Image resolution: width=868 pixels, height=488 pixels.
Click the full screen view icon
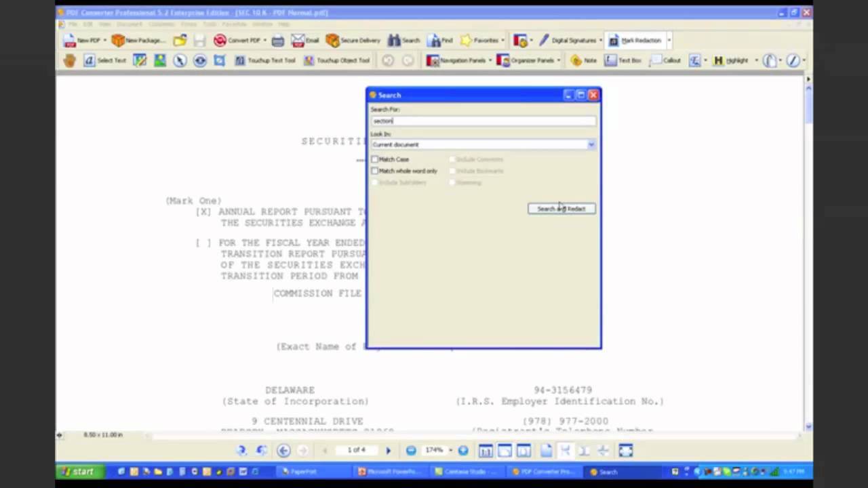(x=625, y=450)
